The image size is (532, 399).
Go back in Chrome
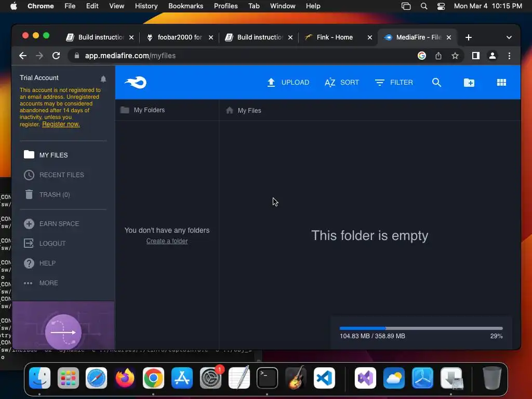point(23,56)
